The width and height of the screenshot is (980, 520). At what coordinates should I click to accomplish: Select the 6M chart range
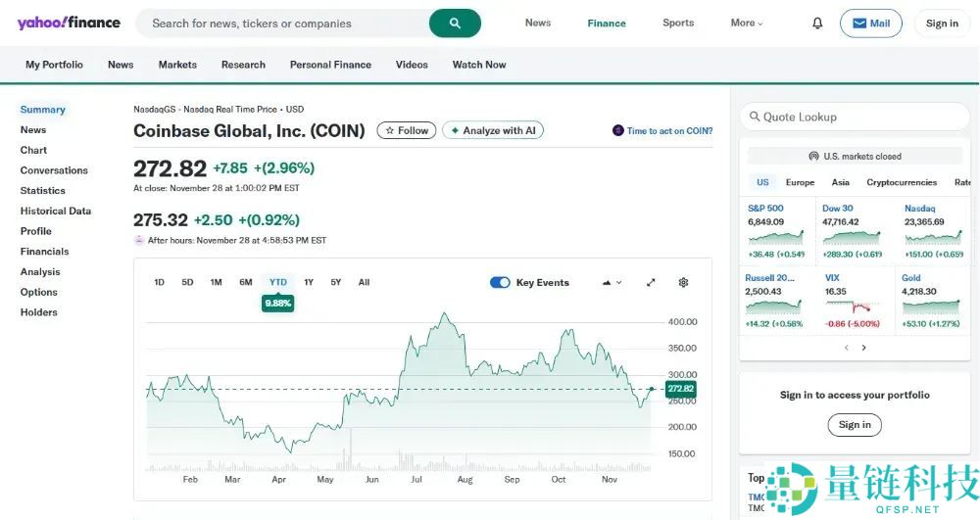pyautogui.click(x=246, y=282)
